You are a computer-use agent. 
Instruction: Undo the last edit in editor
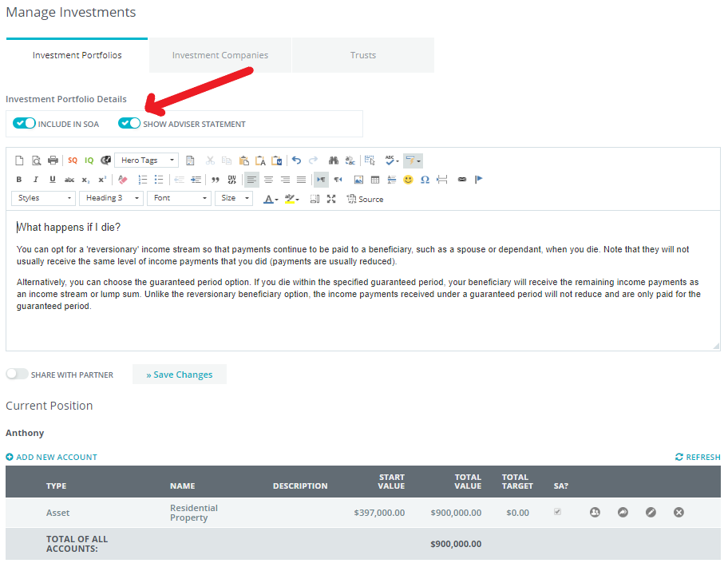click(x=296, y=161)
